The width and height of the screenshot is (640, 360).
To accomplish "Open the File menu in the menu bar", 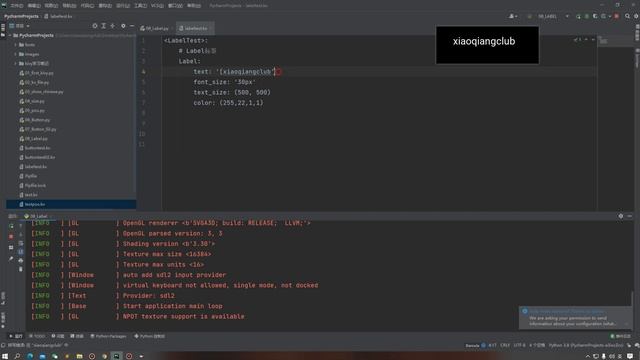I will [16, 6].
